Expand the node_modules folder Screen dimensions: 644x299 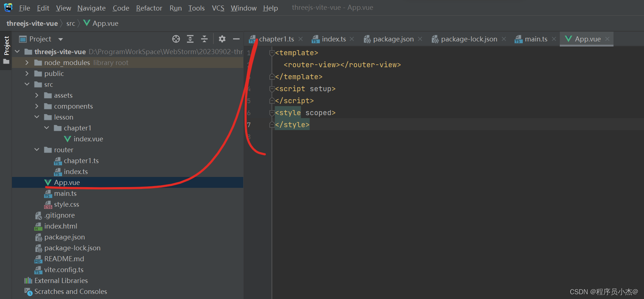pyautogui.click(x=27, y=62)
